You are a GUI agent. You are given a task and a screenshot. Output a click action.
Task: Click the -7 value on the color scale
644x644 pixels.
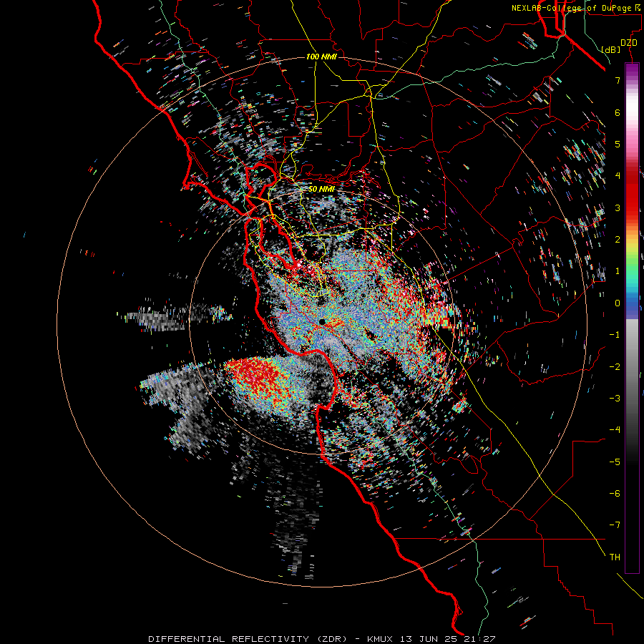click(615, 525)
